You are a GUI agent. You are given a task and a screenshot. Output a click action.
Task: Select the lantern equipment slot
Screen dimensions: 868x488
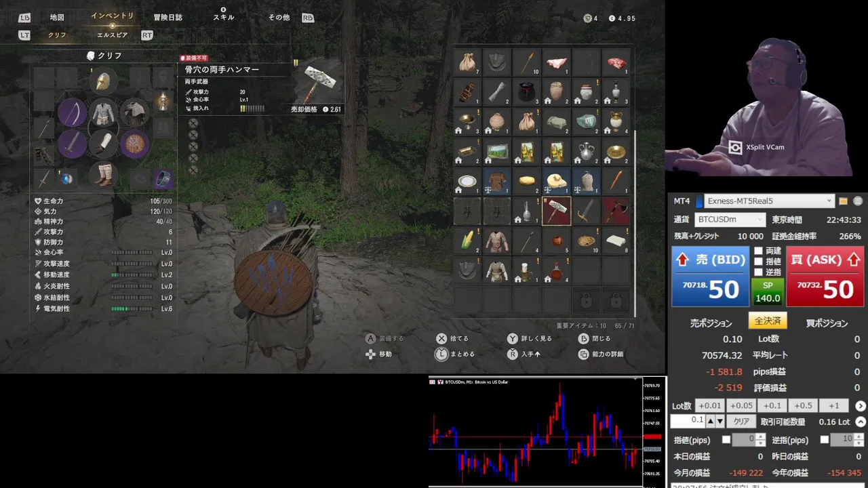(163, 102)
